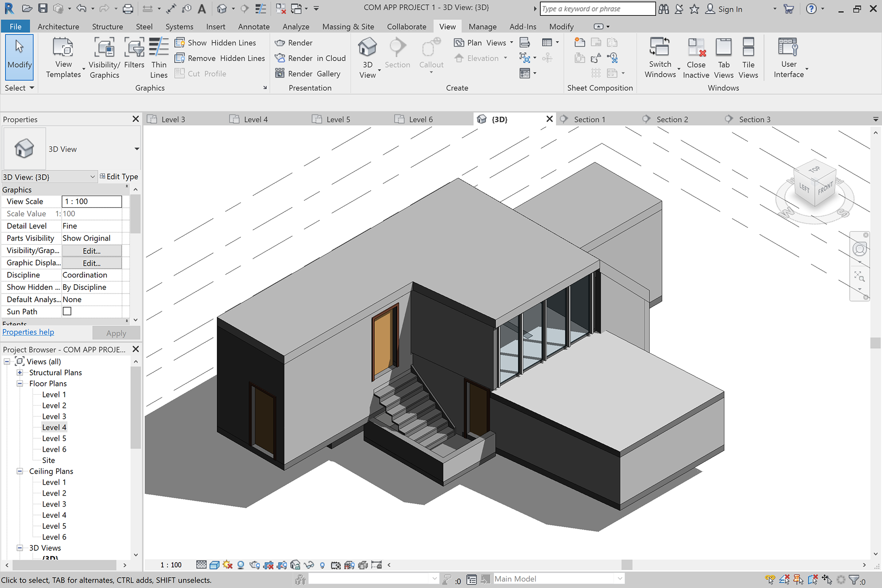882x588 pixels.
Task: Click the new Sheet icon in Sheet Composition
Action: (x=580, y=43)
